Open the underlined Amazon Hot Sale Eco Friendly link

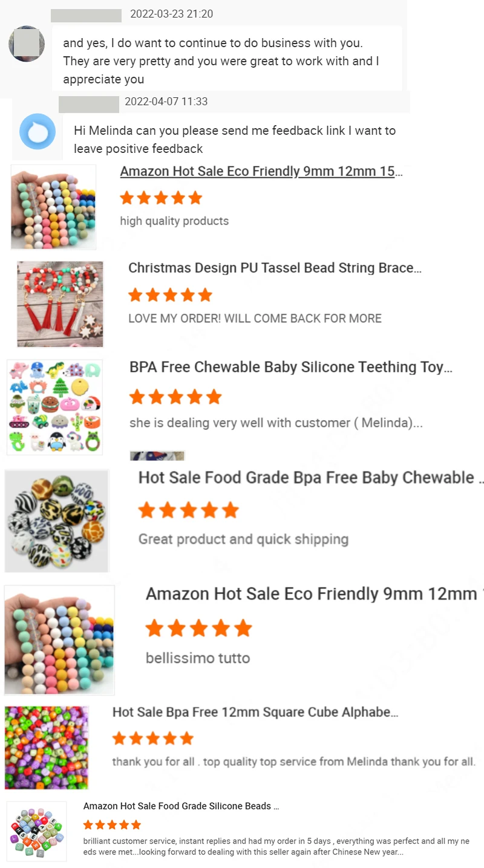click(261, 171)
